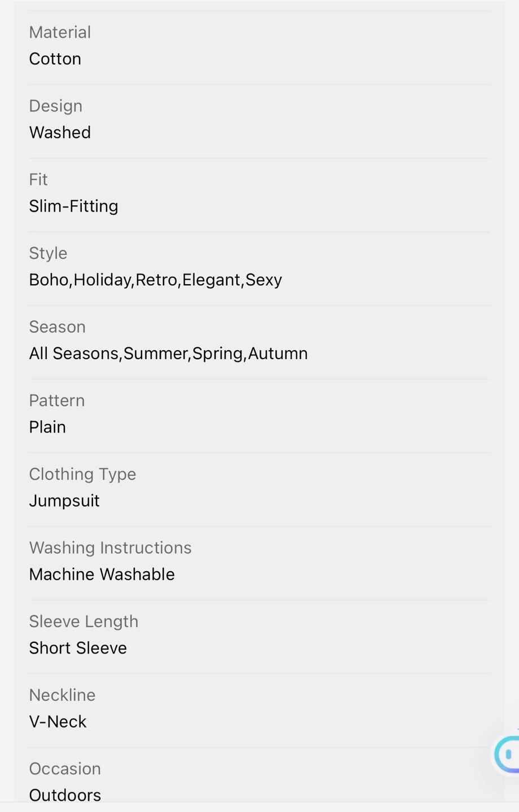Select the Short Sleeve value

coord(78,648)
